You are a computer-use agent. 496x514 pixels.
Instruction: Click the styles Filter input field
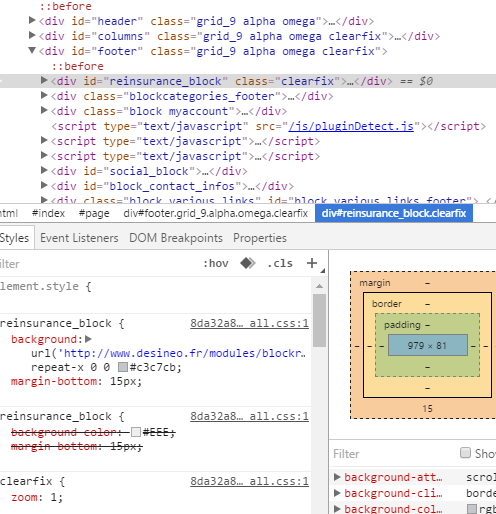(97, 264)
